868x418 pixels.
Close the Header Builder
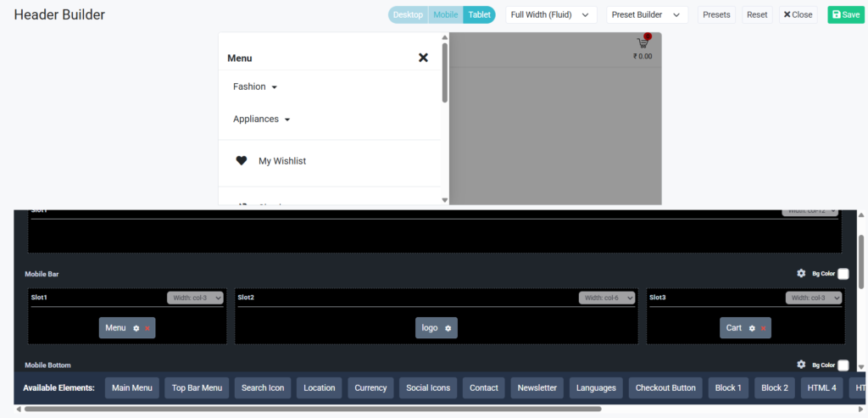pos(798,15)
